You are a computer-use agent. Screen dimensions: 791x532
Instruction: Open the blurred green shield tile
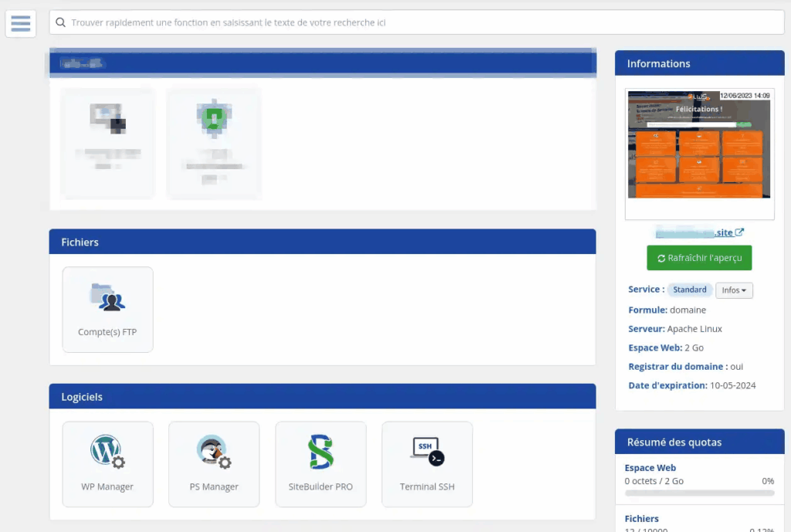[214, 143]
